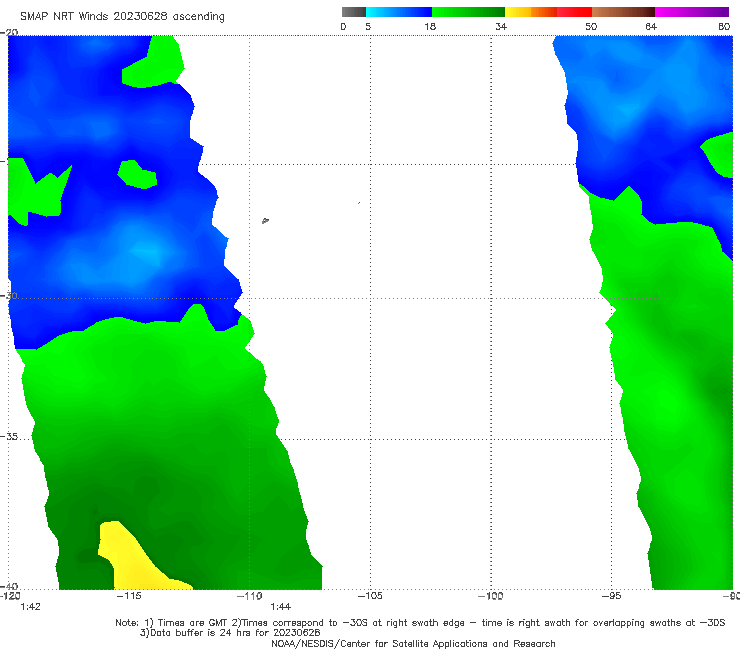
Task: Click the '1:42' swath time label
Action: click(31, 607)
